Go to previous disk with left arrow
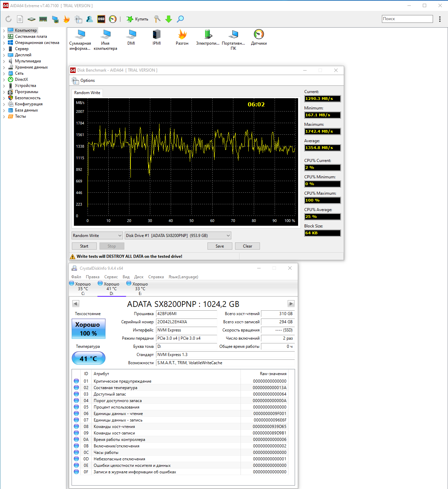 [x=76, y=303]
